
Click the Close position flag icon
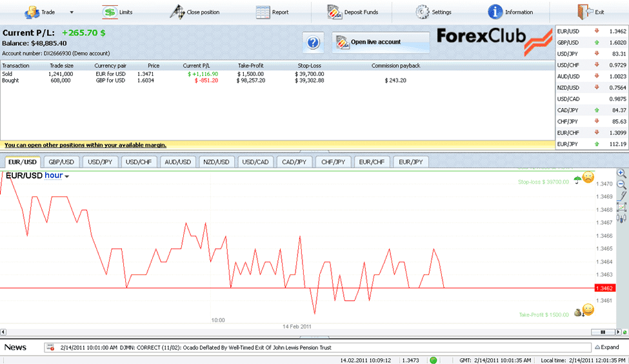[177, 12]
